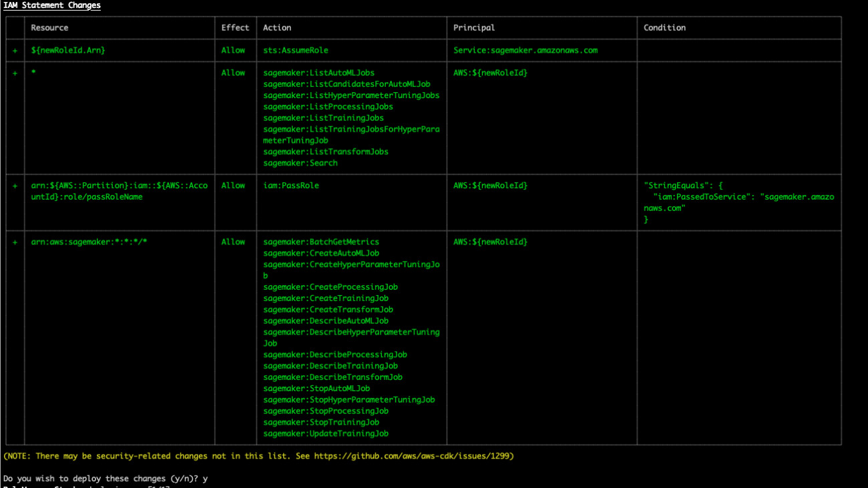Click the plus sign beside ${newRoleId.Arn}
This screenshot has height=488, width=868.
(x=15, y=51)
